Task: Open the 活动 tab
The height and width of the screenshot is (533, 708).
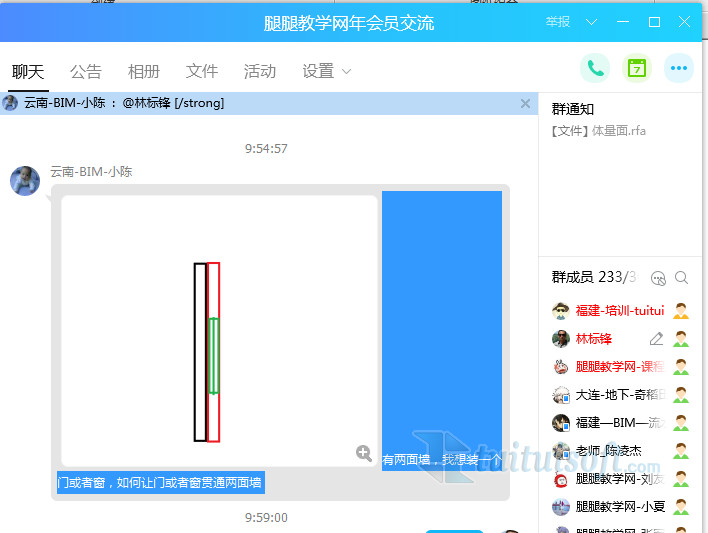Action: click(x=260, y=71)
